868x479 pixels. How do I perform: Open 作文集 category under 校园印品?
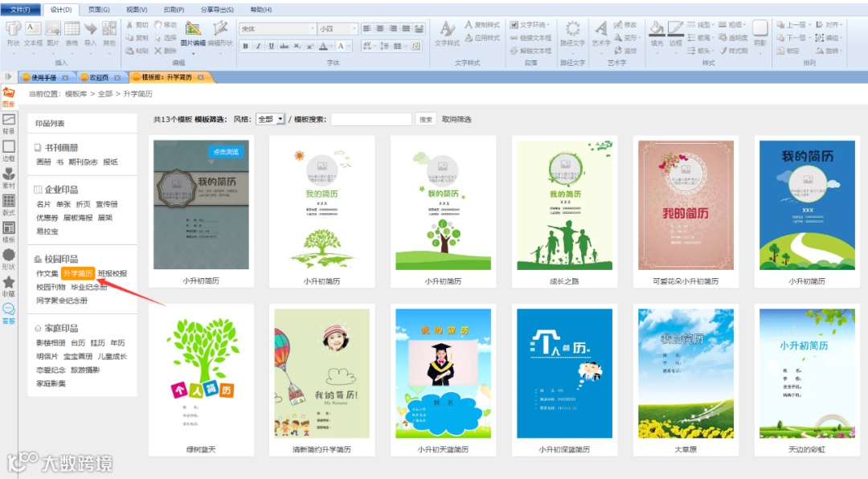tap(47, 273)
